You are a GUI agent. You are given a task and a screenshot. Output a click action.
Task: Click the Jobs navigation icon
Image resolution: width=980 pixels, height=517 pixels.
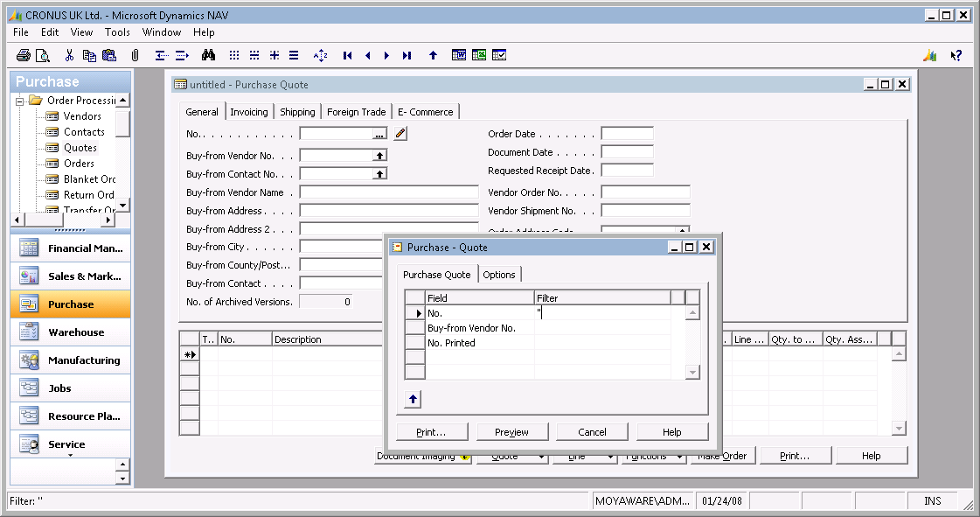point(29,388)
